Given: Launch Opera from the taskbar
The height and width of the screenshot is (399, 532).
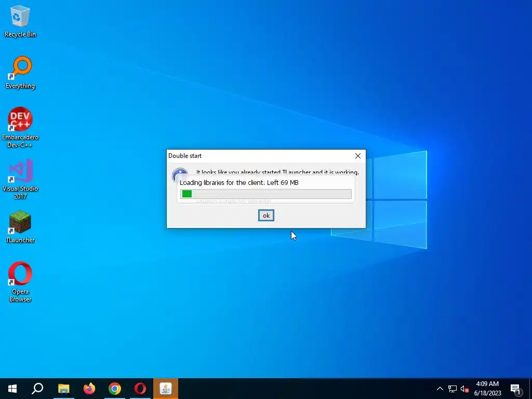Looking at the screenshot, I should (x=140, y=389).
